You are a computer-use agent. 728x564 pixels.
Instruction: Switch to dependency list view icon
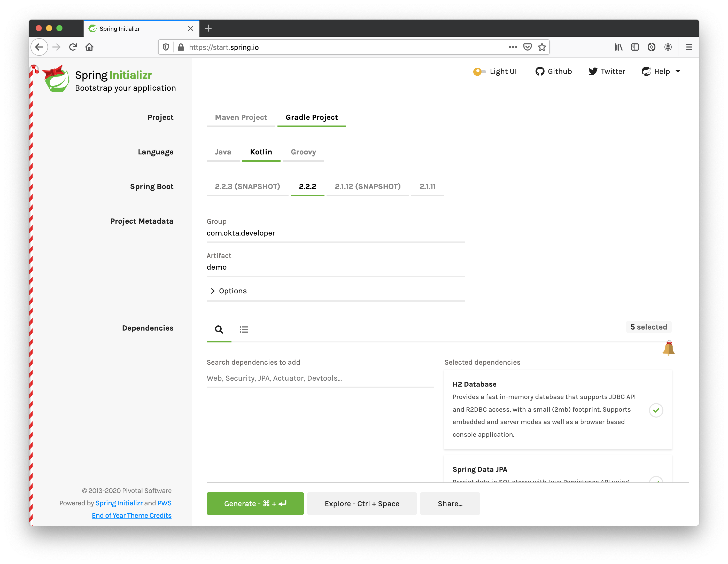point(244,330)
